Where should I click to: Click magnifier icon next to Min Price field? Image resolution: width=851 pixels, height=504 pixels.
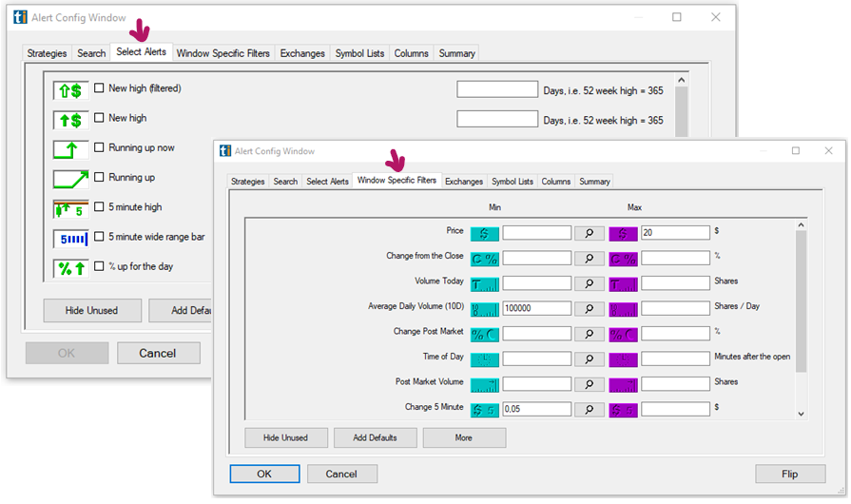point(589,233)
